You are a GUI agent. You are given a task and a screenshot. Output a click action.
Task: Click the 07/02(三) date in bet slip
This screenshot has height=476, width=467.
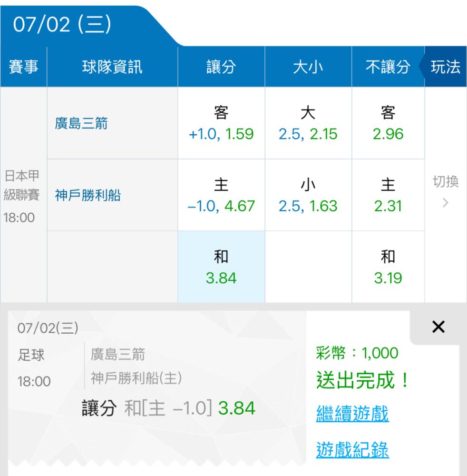click(48, 328)
